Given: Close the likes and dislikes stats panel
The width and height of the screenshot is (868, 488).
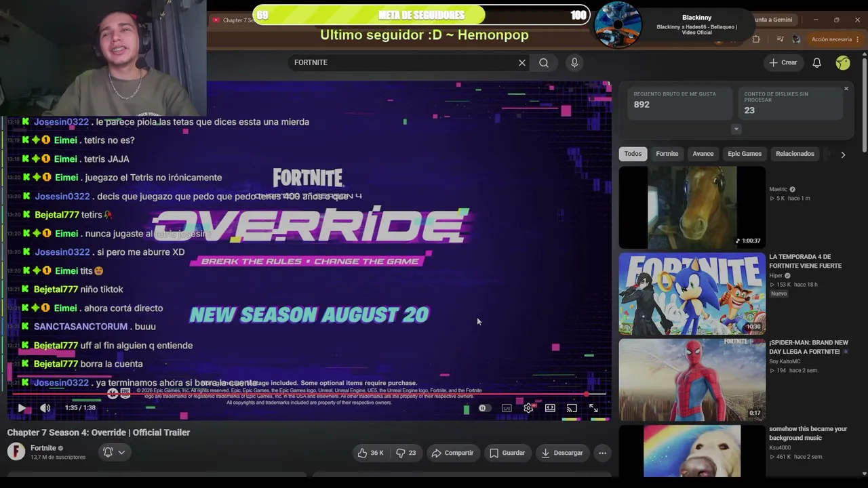Looking at the screenshot, I should click(846, 89).
